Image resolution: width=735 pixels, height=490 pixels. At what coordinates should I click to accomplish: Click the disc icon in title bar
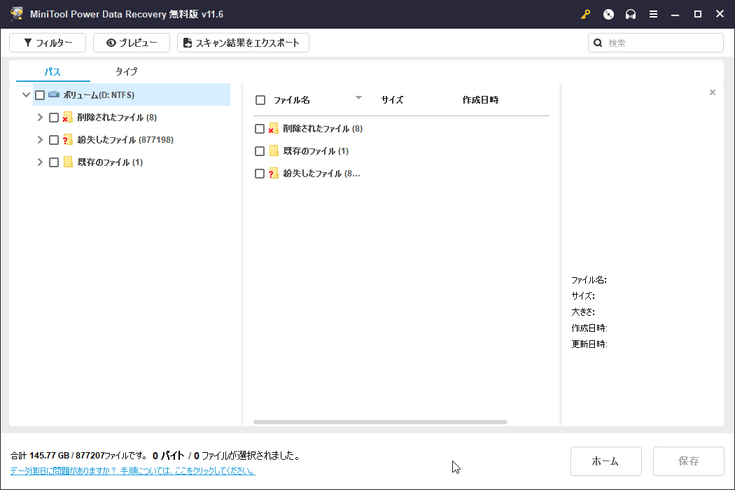pyautogui.click(x=608, y=14)
